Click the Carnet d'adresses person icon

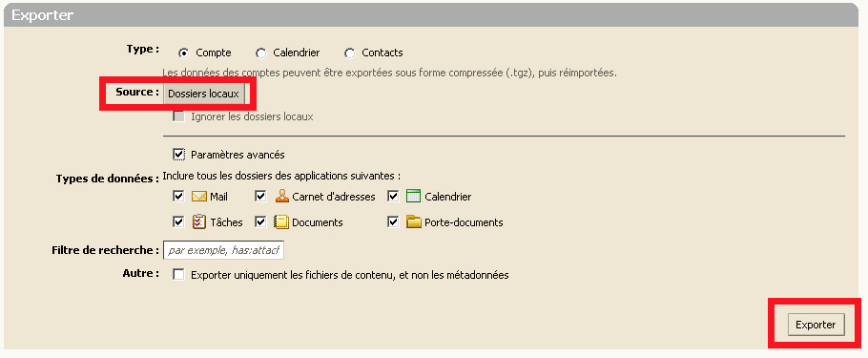click(x=282, y=196)
